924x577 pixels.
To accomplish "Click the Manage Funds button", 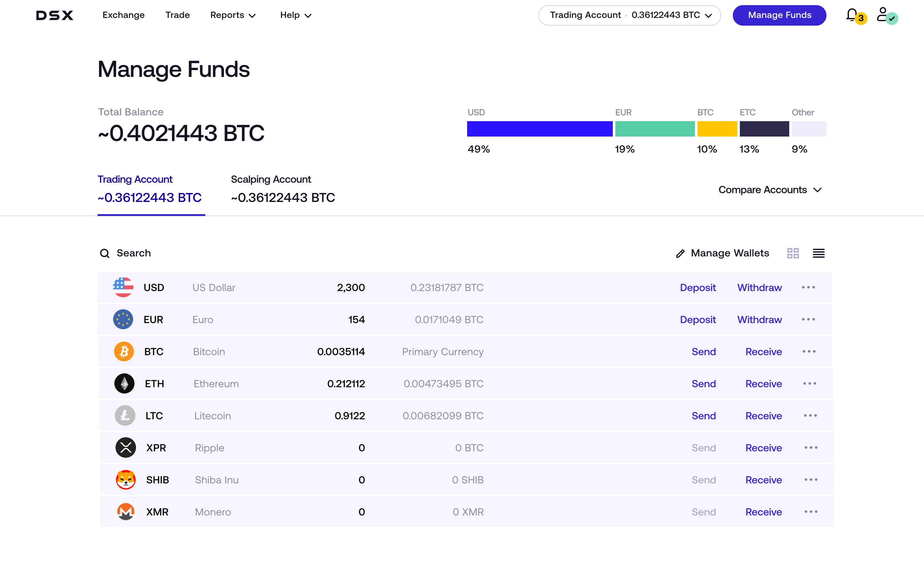I will click(x=779, y=15).
